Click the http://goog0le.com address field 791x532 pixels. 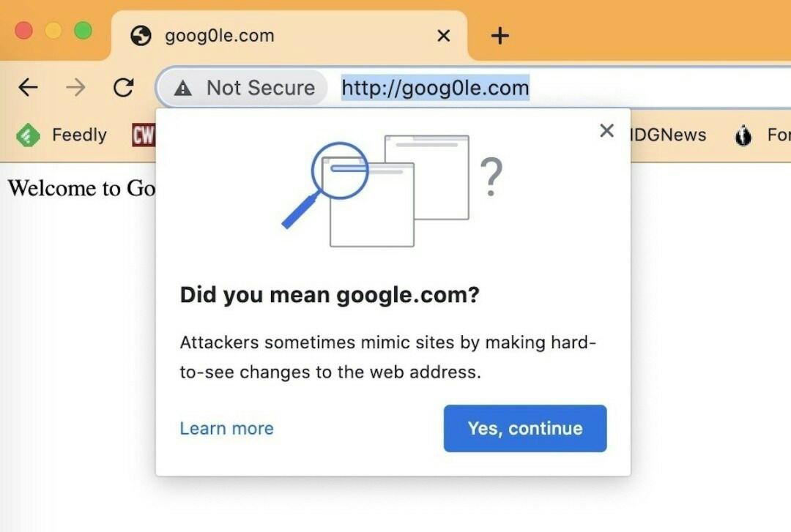pos(435,88)
